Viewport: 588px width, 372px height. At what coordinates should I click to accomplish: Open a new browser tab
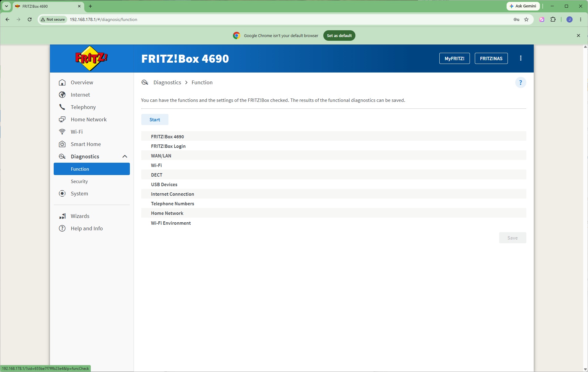point(90,6)
